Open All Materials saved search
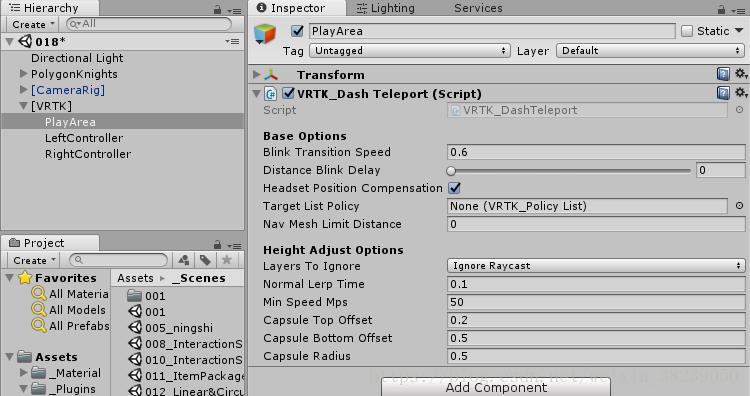750x396 pixels. (x=70, y=294)
